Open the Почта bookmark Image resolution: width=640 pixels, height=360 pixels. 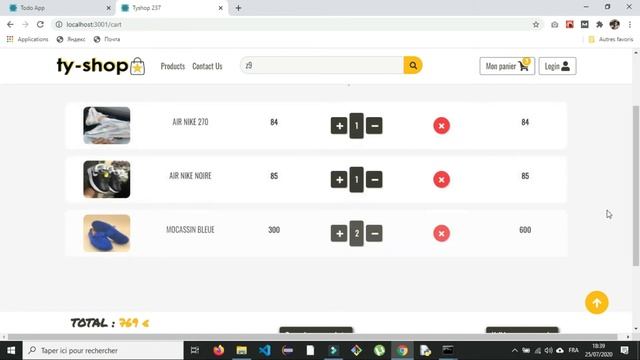[107, 39]
